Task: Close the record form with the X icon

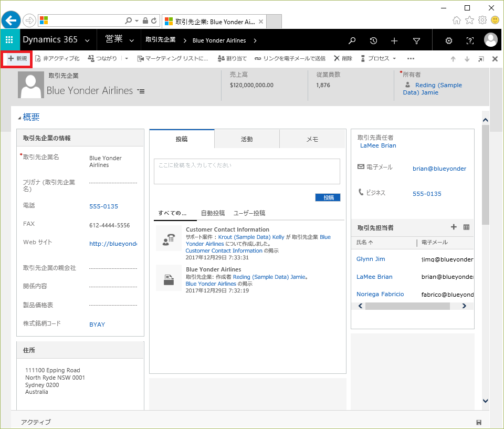Action: click(495, 59)
